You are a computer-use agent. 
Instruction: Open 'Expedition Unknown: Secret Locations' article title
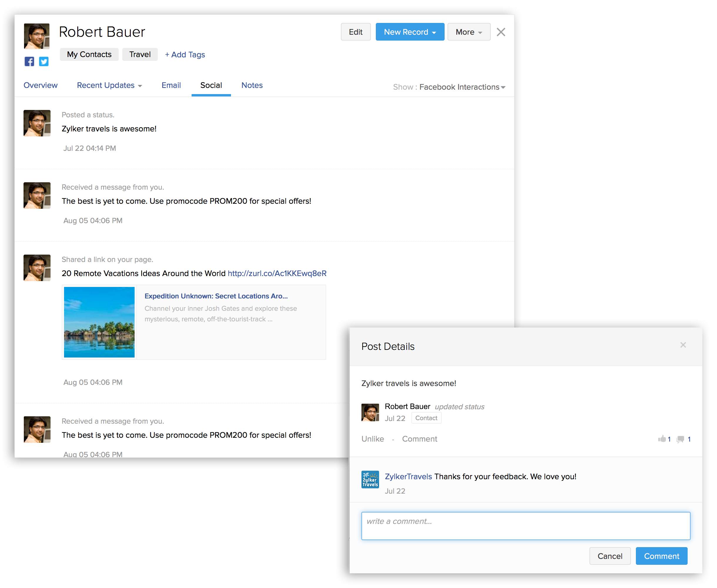point(216,296)
